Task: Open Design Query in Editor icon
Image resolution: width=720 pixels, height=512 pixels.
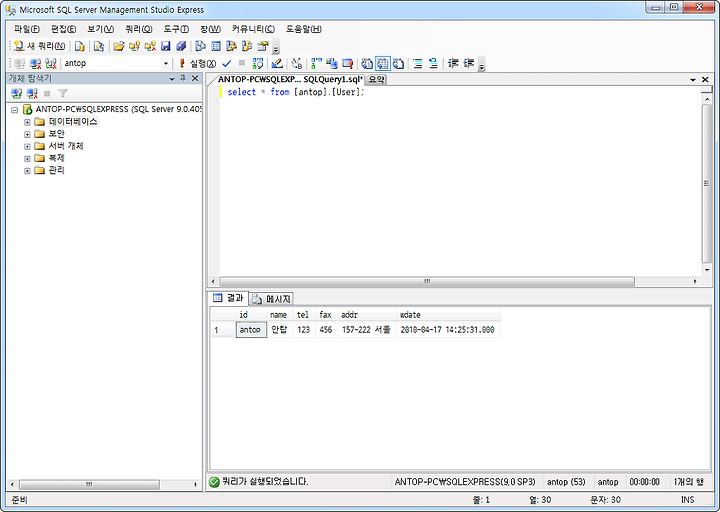Action: pyautogui.click(x=276, y=63)
